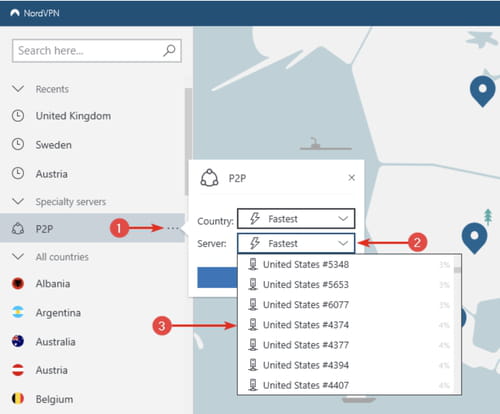Click the sidebar country list scrollbar
This screenshot has width=500, height=414.
pos(188,142)
